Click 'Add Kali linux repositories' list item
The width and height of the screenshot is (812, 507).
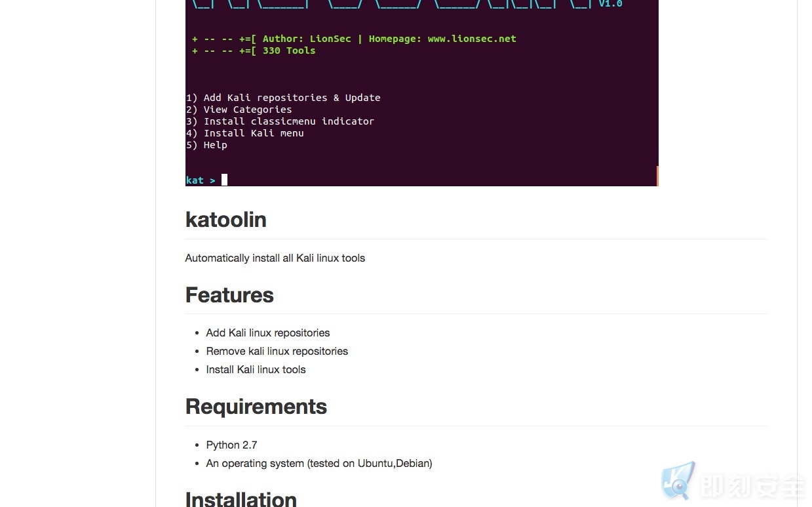[268, 333]
